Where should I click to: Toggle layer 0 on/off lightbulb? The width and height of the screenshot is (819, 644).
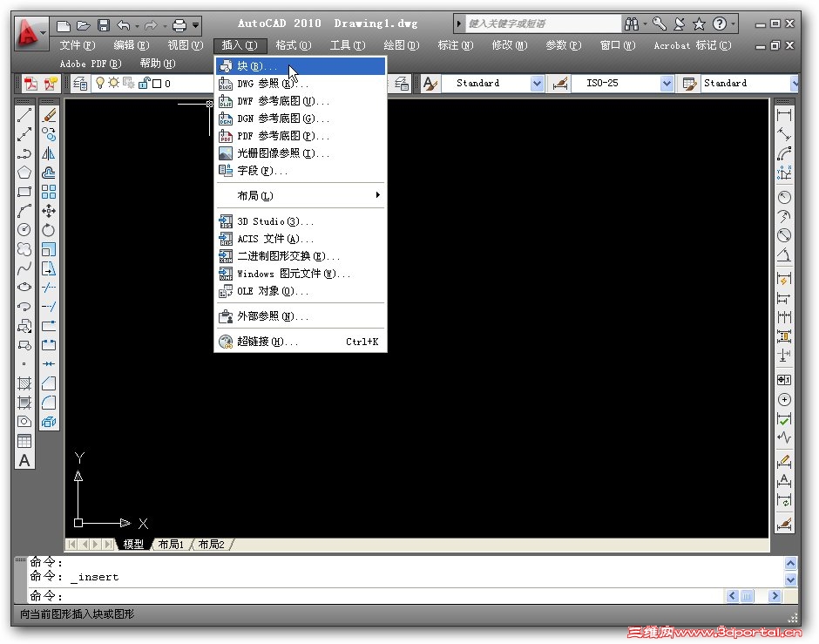[x=100, y=83]
